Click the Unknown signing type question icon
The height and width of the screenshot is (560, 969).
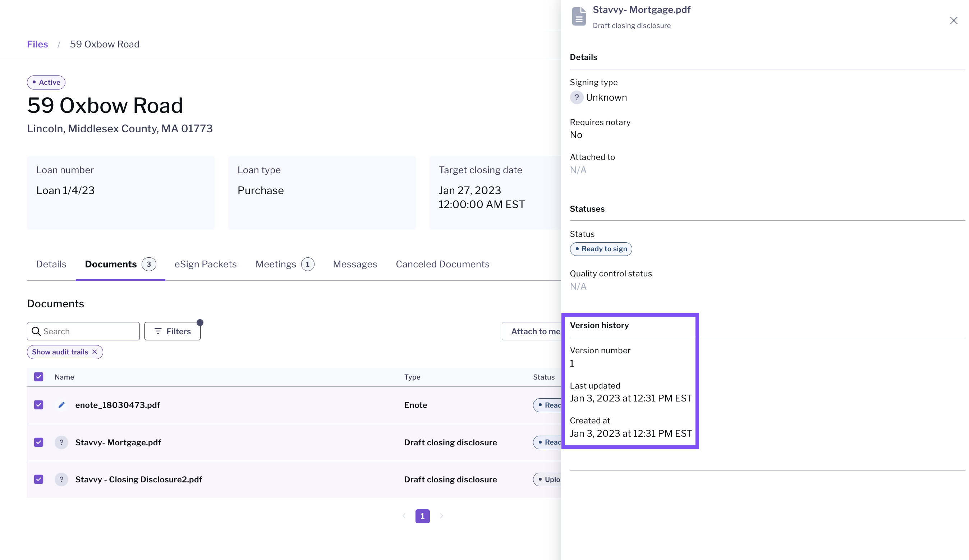click(x=577, y=97)
